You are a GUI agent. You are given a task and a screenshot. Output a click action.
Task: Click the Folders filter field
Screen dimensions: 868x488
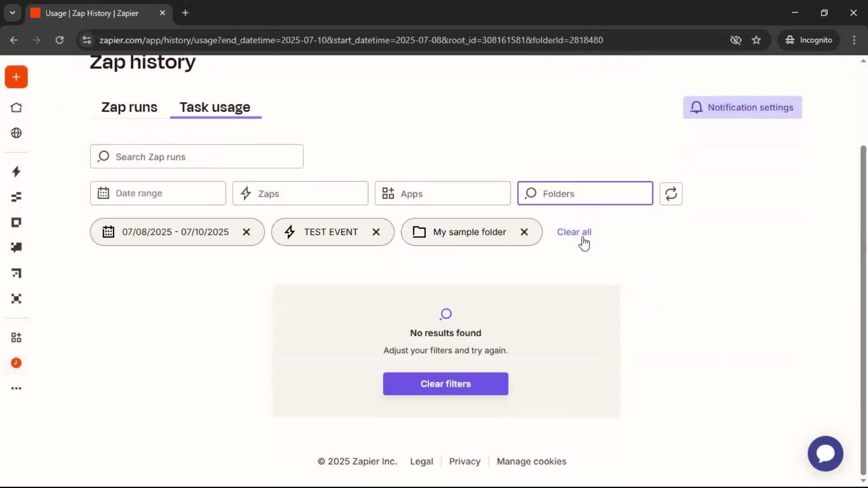tap(585, 193)
